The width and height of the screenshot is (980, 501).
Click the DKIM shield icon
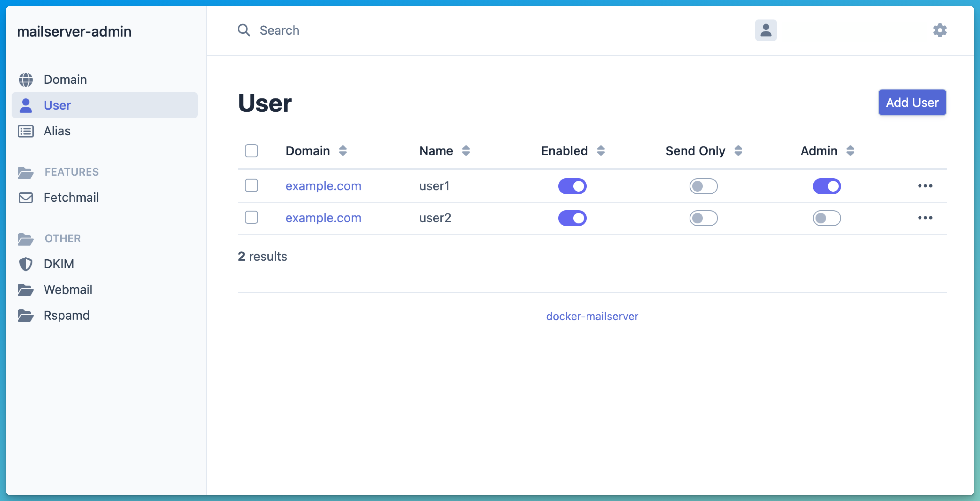point(25,264)
